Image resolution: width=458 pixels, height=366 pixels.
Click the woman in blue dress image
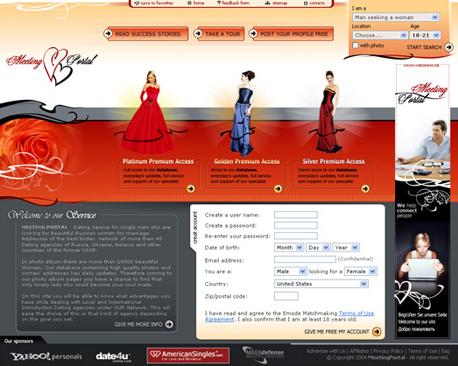[244, 113]
